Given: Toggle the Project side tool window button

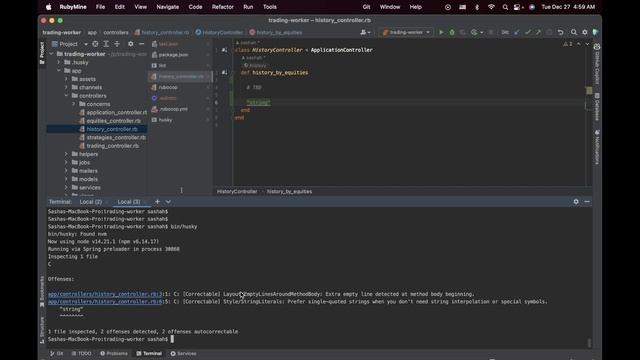Looking at the screenshot, I should click(42, 53).
